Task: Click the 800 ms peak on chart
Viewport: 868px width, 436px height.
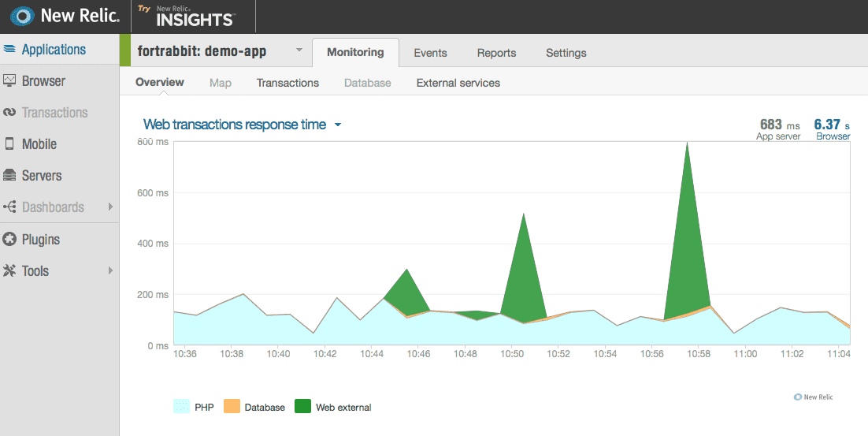Action: [x=688, y=143]
